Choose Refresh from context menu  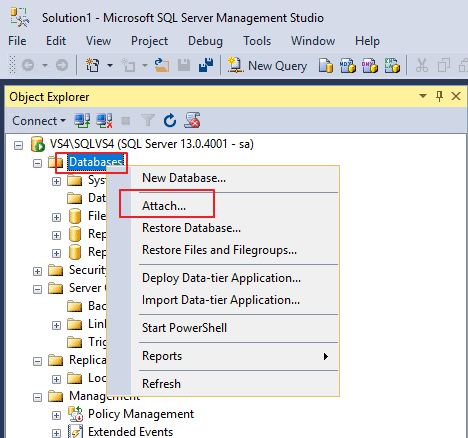[x=223, y=384]
